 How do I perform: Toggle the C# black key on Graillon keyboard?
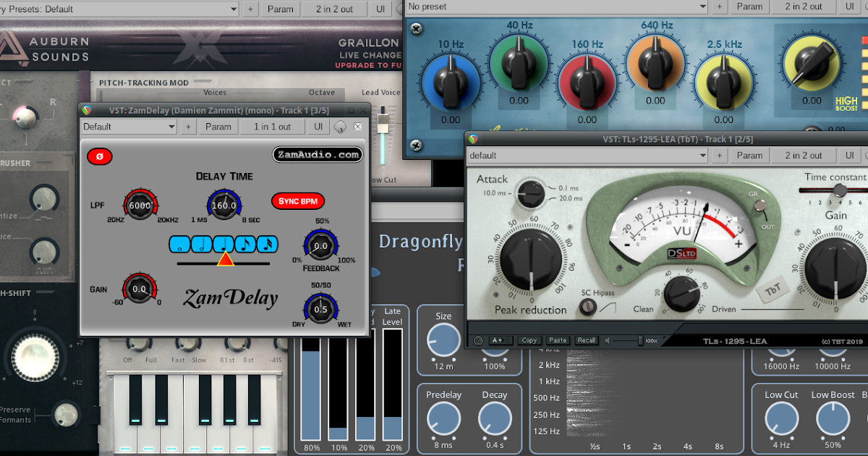pos(135,400)
